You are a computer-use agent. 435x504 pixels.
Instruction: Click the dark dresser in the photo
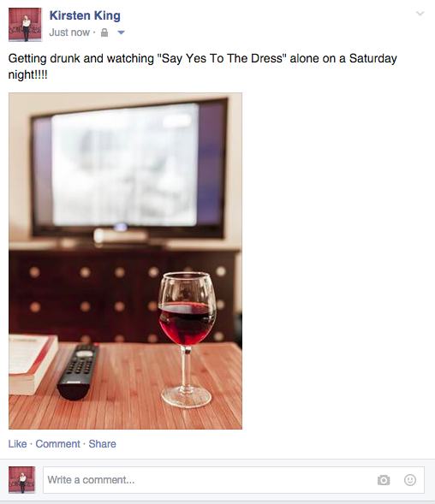(x=125, y=294)
